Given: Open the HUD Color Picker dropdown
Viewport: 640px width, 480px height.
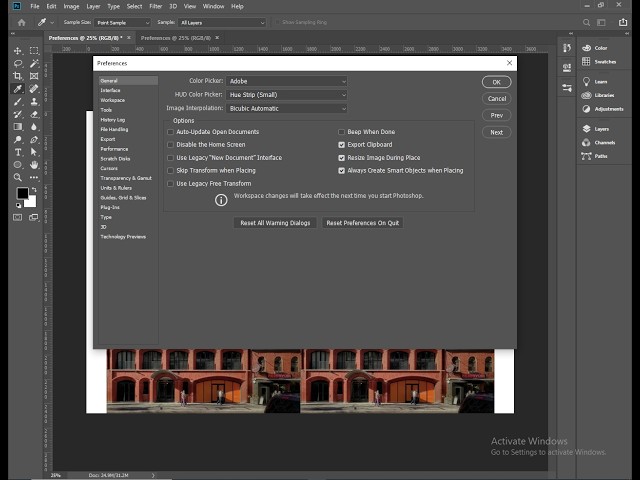Looking at the screenshot, I should pyautogui.click(x=287, y=95).
